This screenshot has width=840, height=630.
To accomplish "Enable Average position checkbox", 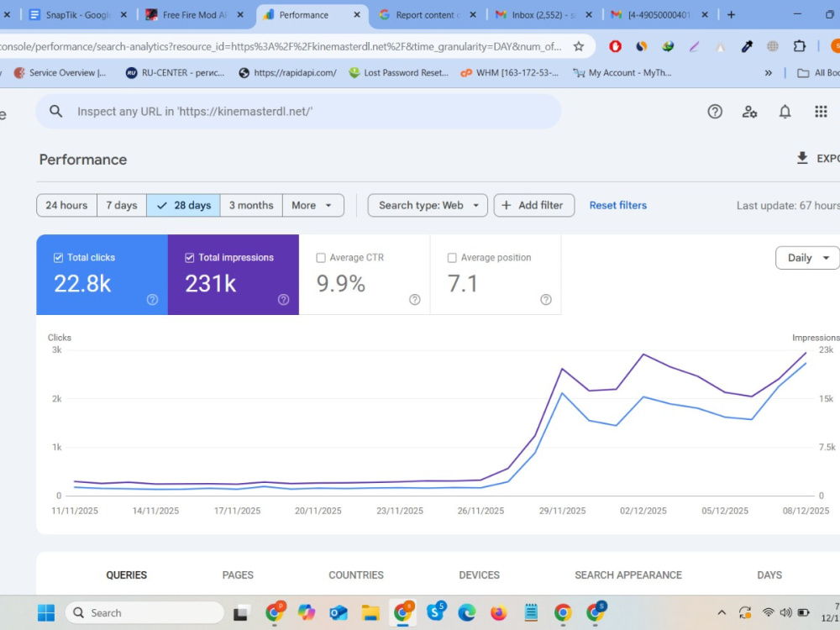I will point(452,258).
